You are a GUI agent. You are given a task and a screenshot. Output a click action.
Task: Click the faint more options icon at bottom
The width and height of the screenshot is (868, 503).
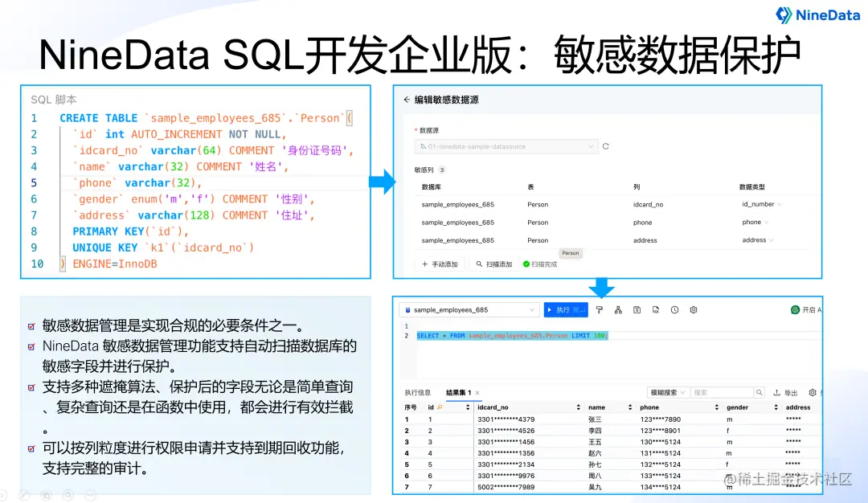click(90, 495)
